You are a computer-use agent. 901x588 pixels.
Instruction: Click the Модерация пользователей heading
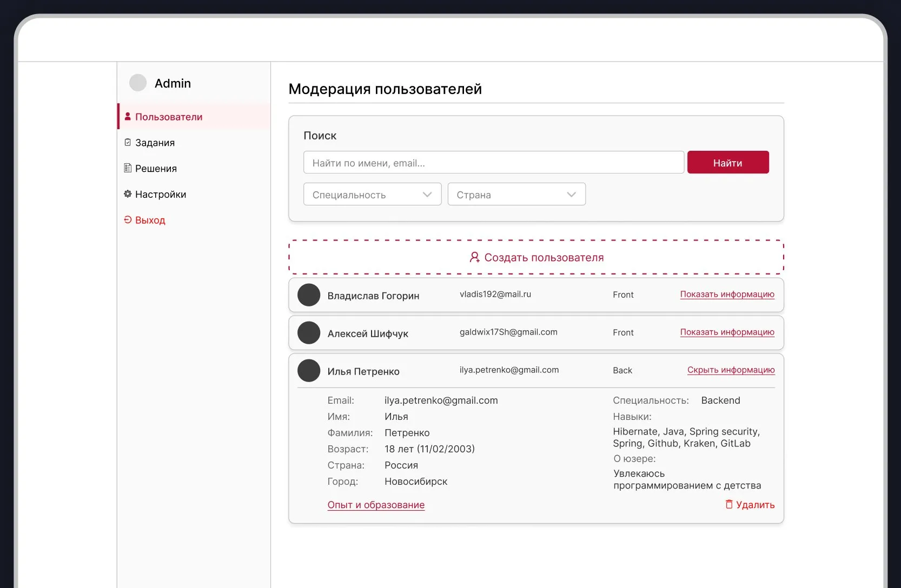pos(385,89)
